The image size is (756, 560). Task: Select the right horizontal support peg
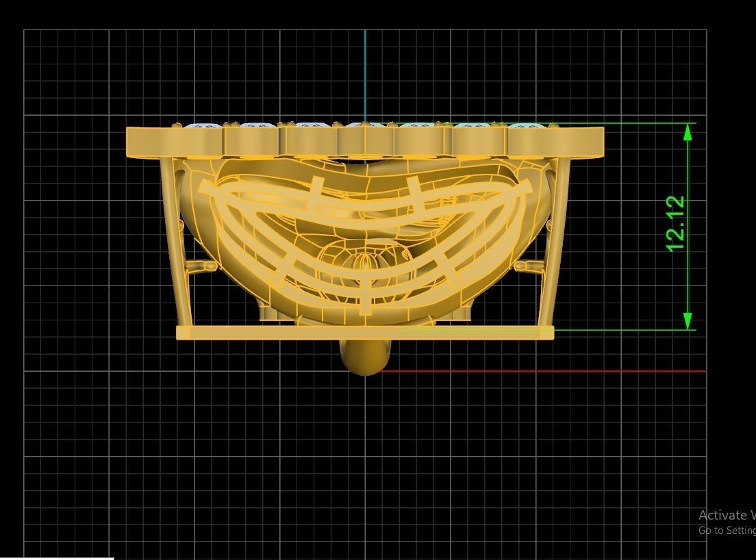pos(529,266)
